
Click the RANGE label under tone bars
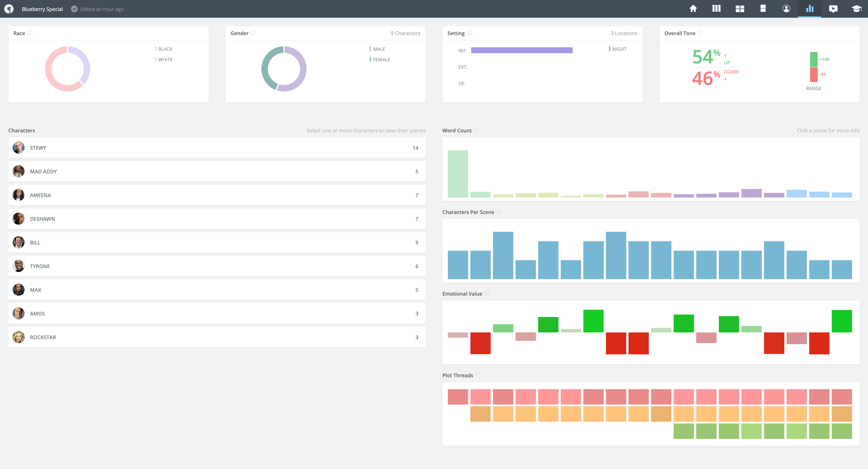[x=813, y=88]
